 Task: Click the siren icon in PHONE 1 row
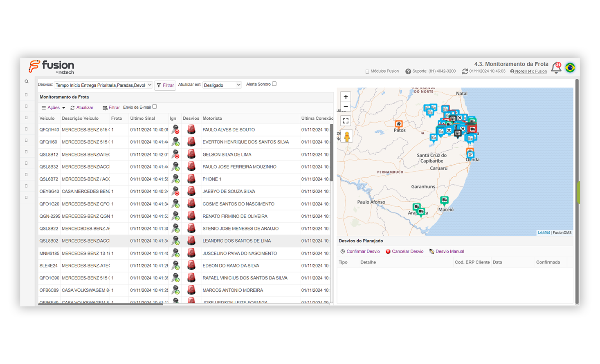pyautogui.click(x=191, y=179)
